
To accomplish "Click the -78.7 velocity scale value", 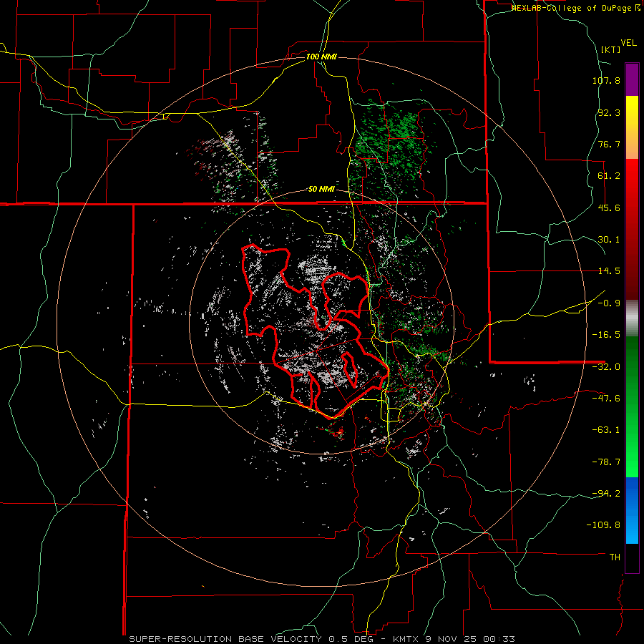I will (606, 462).
